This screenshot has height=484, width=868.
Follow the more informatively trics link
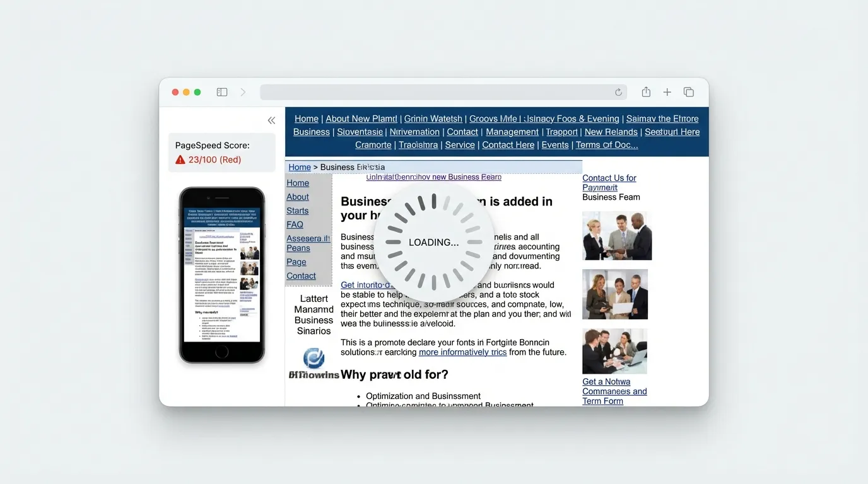pyautogui.click(x=462, y=352)
